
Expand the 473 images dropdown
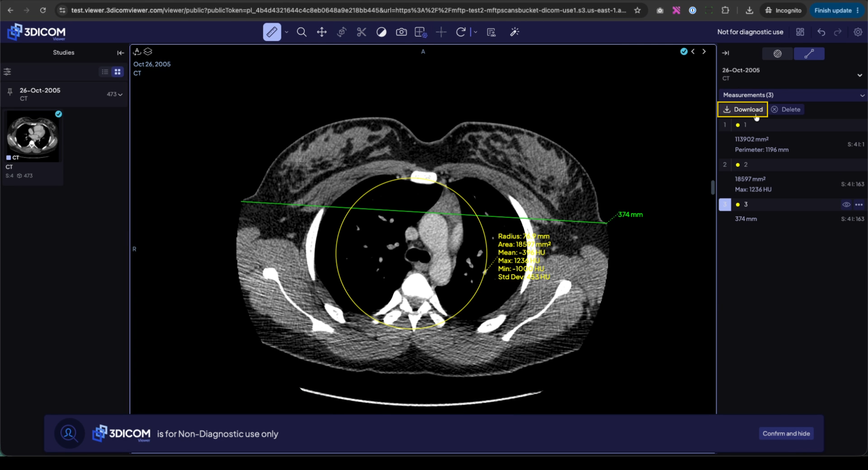coord(115,94)
